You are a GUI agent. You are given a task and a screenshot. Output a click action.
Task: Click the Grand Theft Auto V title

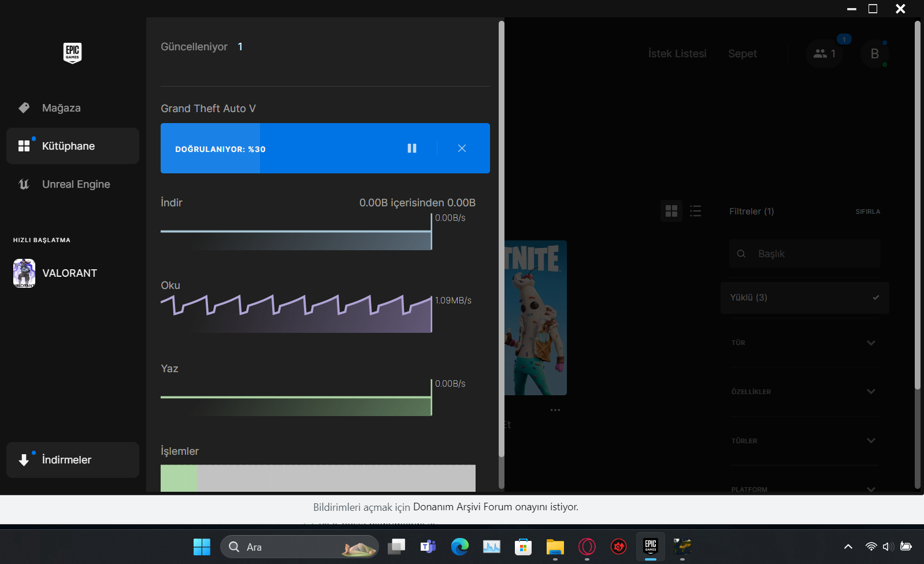[208, 109]
